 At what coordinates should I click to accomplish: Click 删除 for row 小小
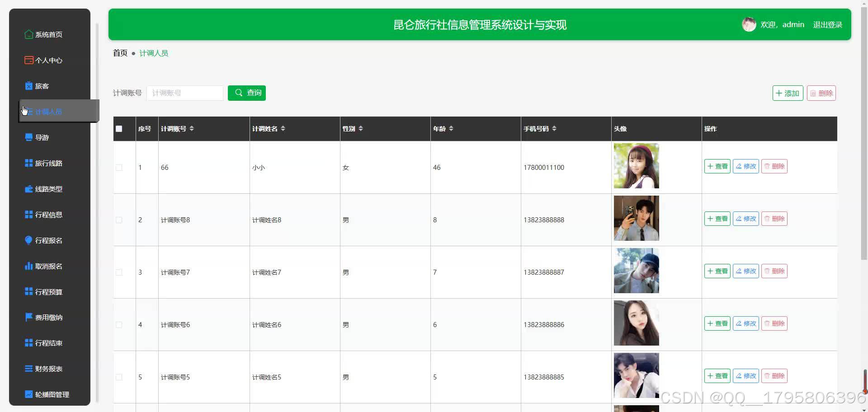tap(774, 166)
